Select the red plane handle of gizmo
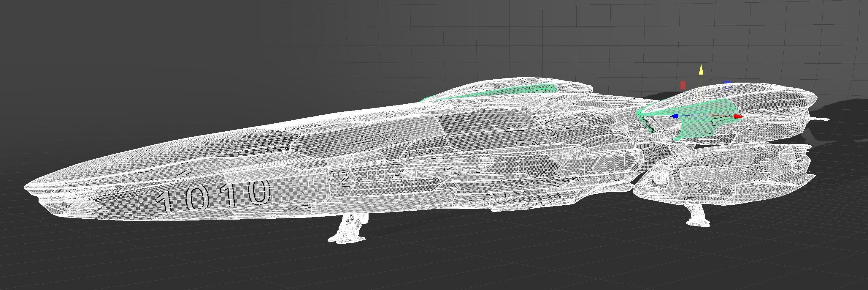The height and width of the screenshot is (290, 868). (683, 85)
